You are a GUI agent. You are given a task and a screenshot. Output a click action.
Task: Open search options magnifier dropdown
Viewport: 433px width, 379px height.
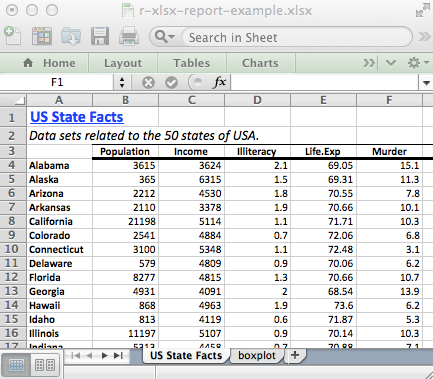click(165, 37)
